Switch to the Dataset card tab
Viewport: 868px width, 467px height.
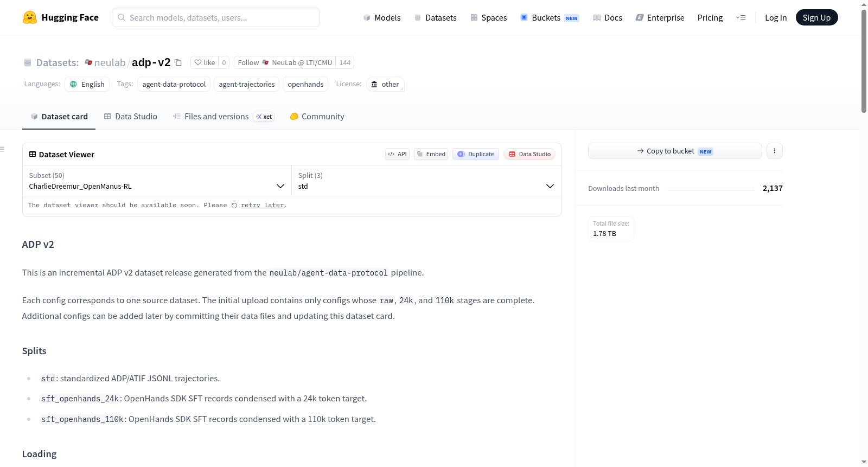coord(59,117)
